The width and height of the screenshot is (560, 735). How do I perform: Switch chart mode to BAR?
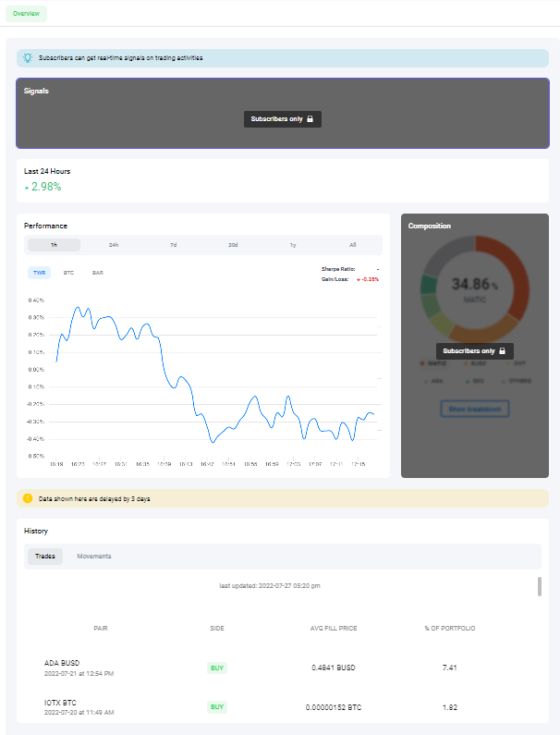[x=98, y=273]
